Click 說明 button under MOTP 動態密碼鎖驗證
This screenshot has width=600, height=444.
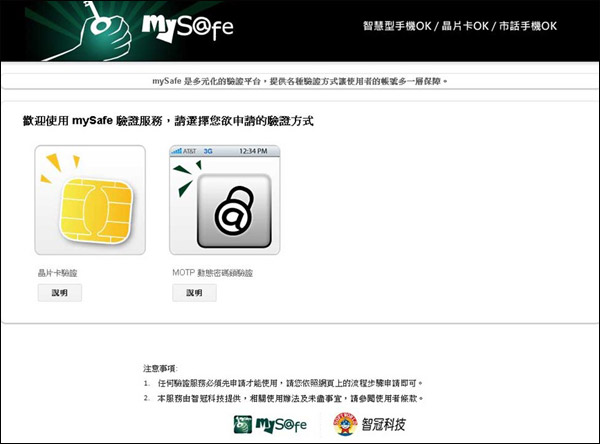[x=194, y=293]
